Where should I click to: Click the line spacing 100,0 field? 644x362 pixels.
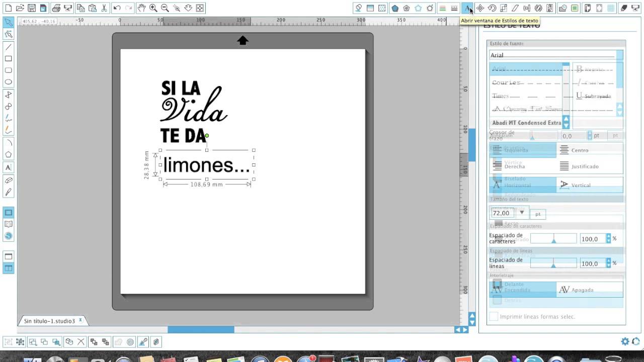coord(593,263)
